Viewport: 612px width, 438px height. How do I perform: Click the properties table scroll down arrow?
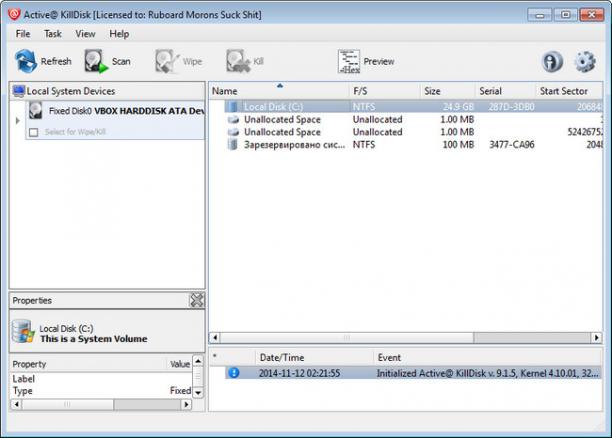click(198, 392)
